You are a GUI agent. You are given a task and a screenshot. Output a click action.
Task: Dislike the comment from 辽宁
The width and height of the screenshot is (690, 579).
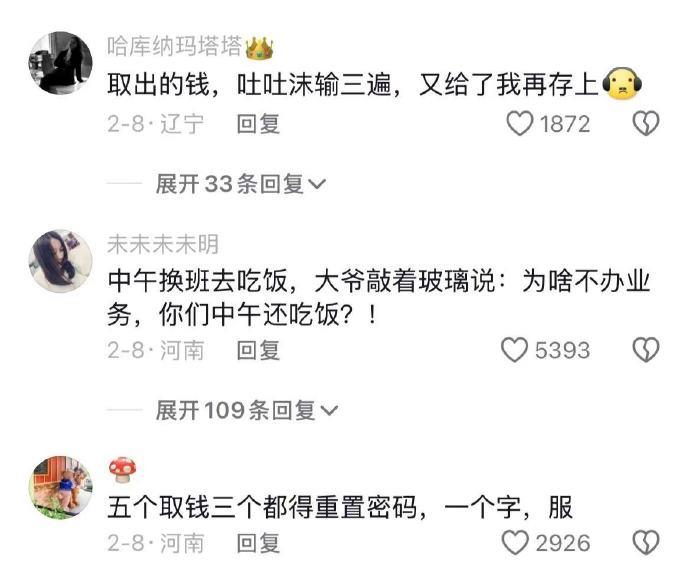(646, 123)
